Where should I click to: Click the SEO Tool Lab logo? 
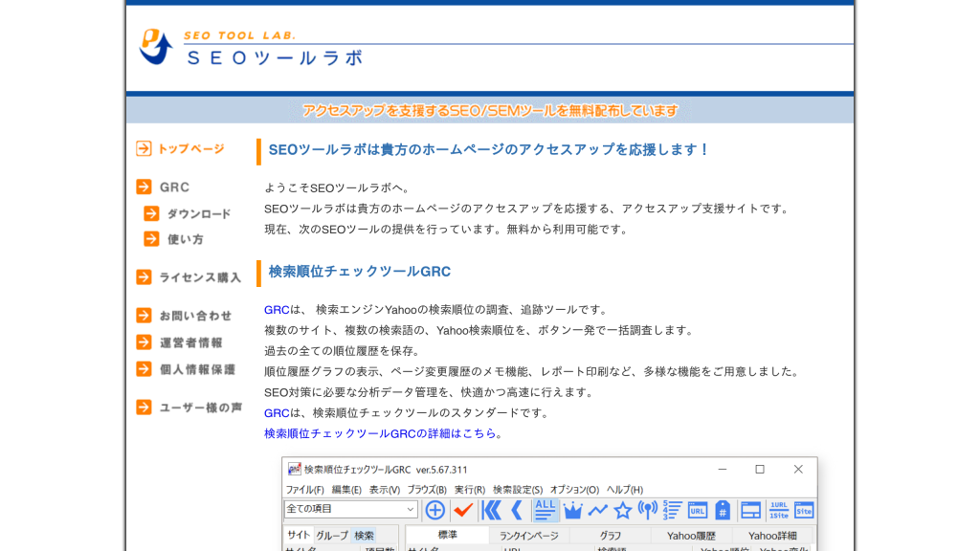pos(250,48)
